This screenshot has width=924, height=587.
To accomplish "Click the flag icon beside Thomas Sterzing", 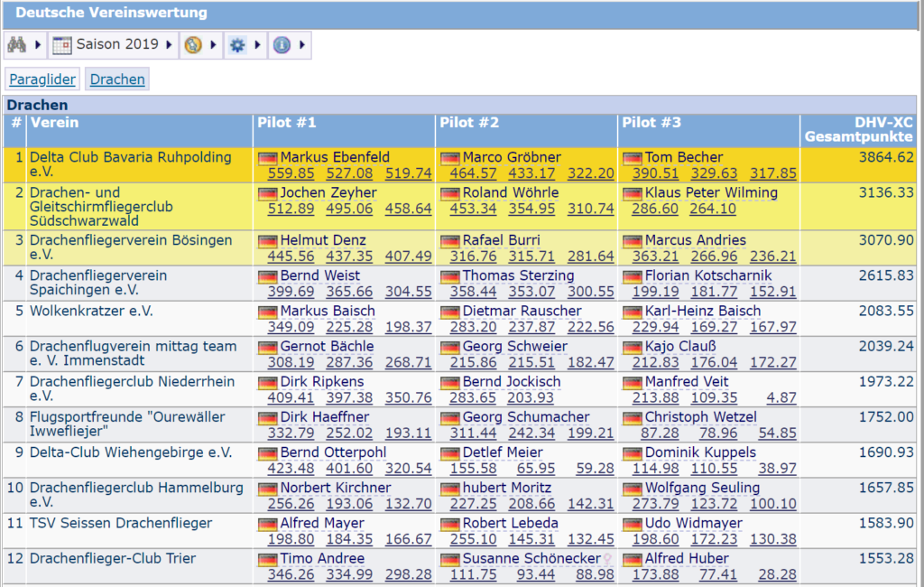I will [x=449, y=276].
